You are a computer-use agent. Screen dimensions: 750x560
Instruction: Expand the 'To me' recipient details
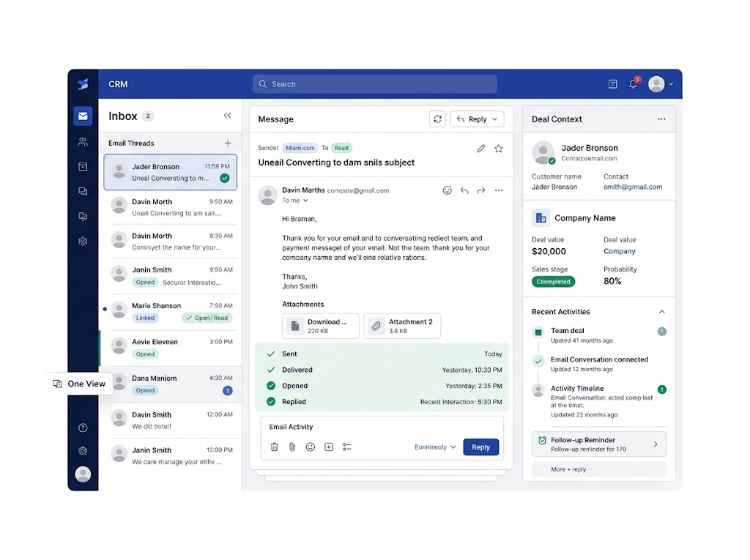[x=294, y=201]
